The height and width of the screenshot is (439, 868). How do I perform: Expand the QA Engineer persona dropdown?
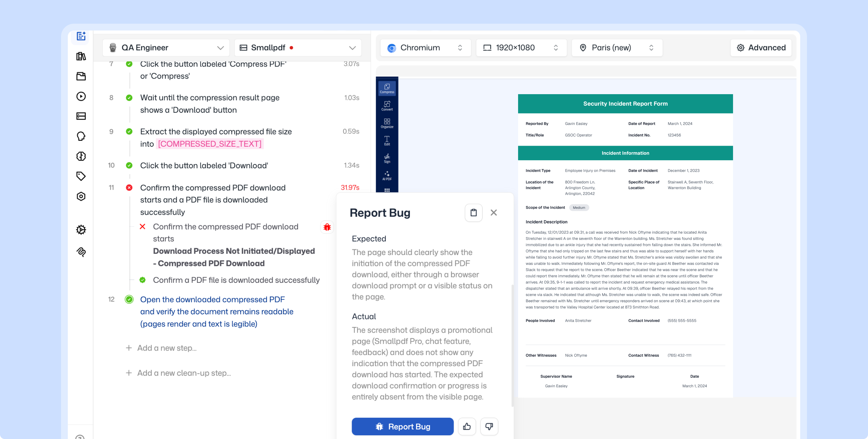pyautogui.click(x=166, y=48)
